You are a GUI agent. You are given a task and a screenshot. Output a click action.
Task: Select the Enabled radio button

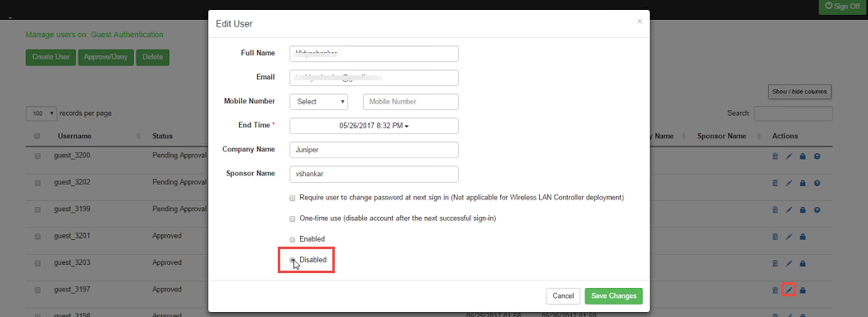(x=293, y=239)
